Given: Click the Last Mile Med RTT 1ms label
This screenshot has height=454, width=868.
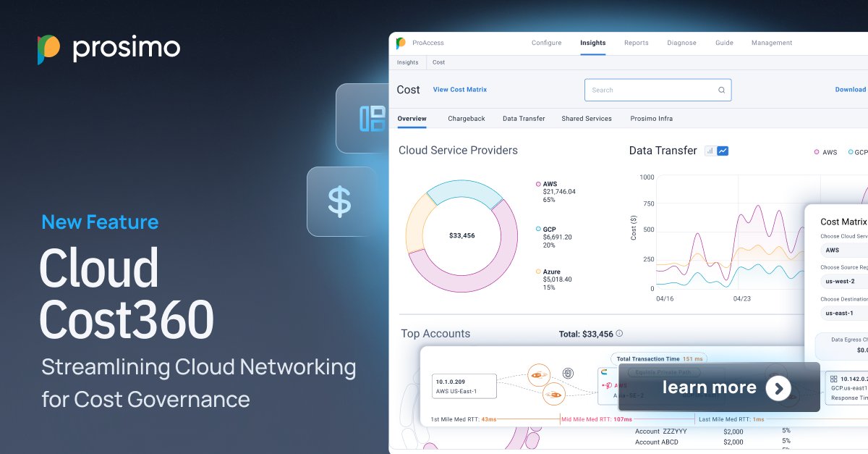Looking at the screenshot, I should coord(731,420).
